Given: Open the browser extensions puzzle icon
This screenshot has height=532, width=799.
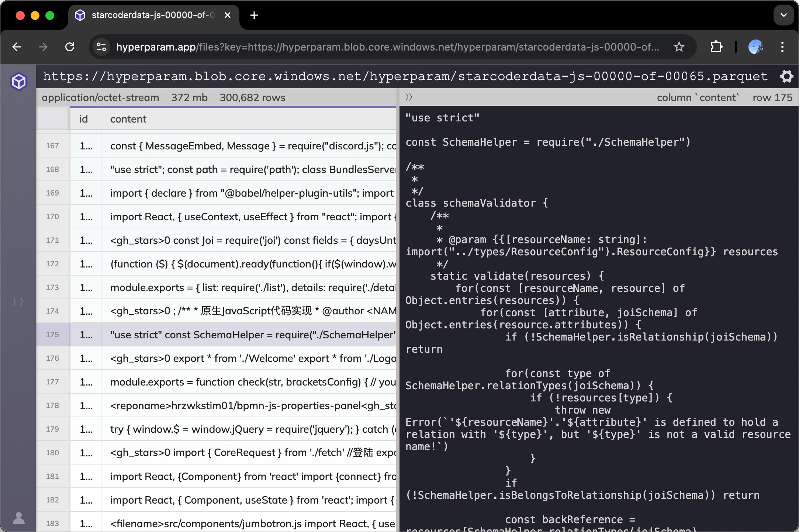Looking at the screenshot, I should point(716,47).
